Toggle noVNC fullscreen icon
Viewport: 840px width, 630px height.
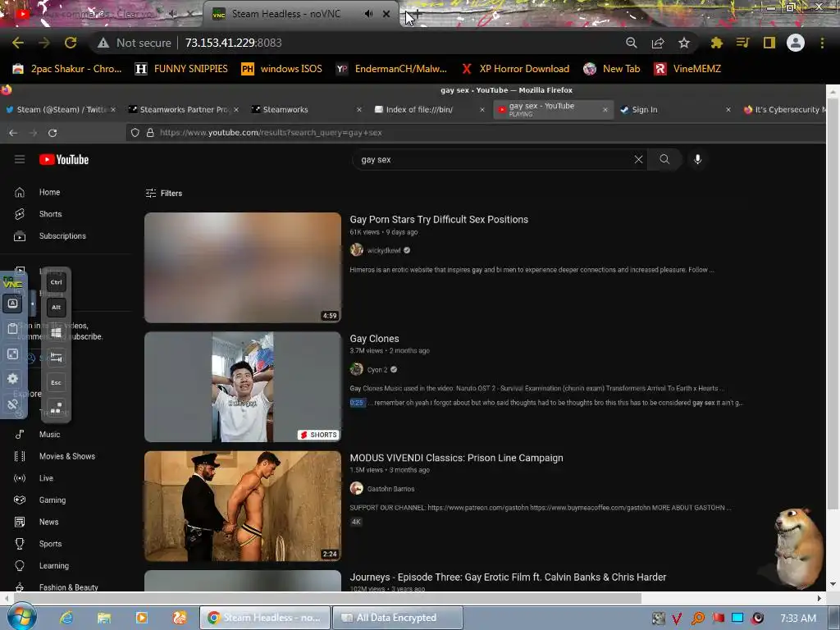tap(13, 354)
